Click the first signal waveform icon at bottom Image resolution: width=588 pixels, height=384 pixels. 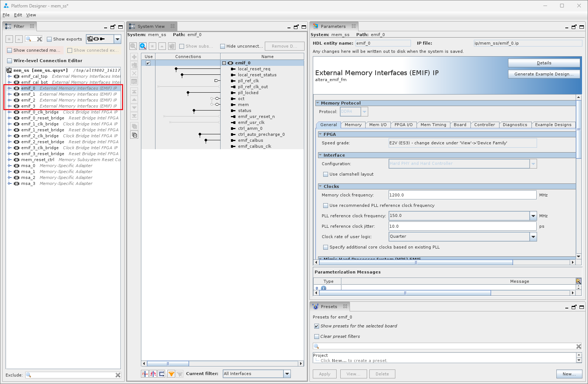[145, 374]
